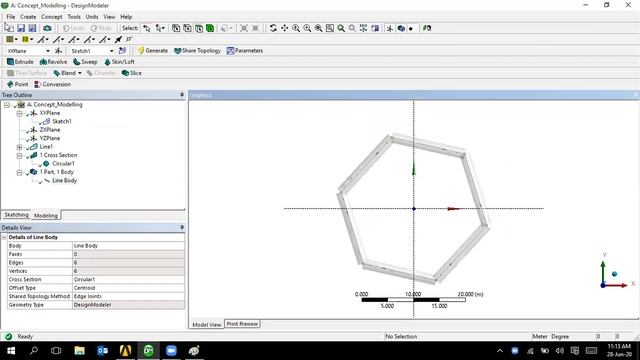
Task: Toggle the display points dot icon
Action: (411, 28)
